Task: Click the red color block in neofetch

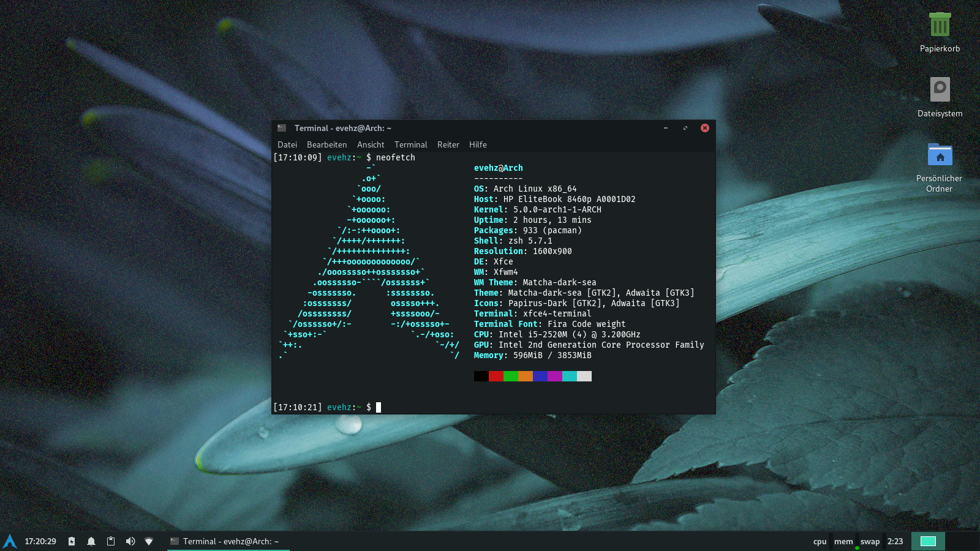Action: pos(496,376)
